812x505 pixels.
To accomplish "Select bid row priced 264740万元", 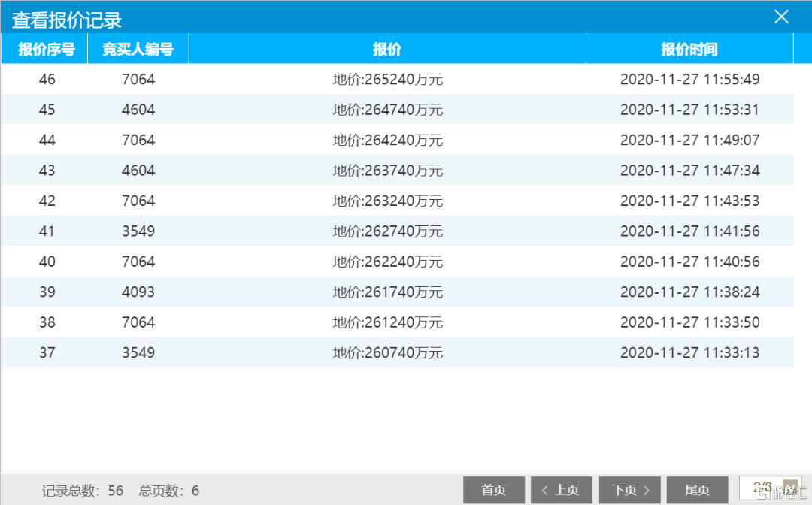I will pyautogui.click(x=388, y=110).
